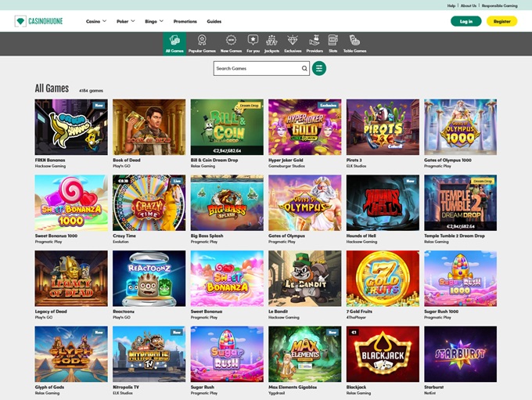Select the Exclusives diamond icon
The image size is (532, 400).
[x=293, y=42]
